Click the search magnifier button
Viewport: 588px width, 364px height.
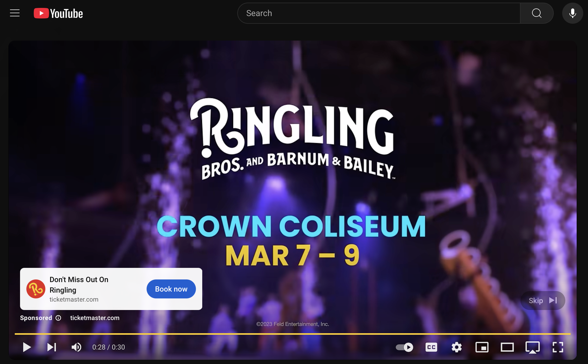tap(537, 13)
